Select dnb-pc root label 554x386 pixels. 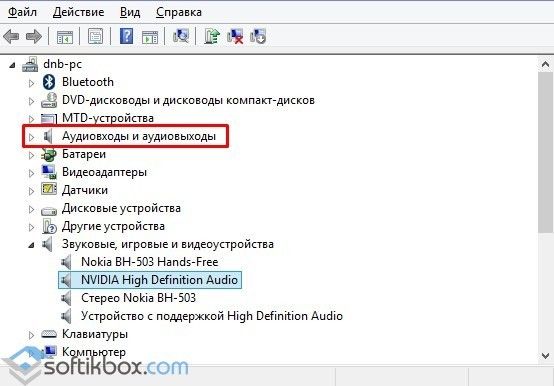pos(63,64)
